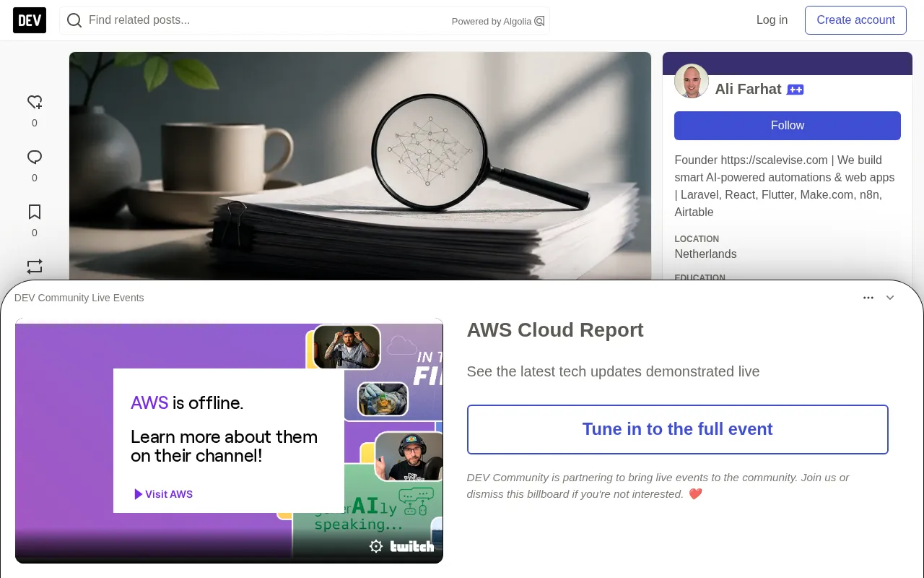The height and width of the screenshot is (578, 924).
Task: Click Tune in to the full event
Action: coord(678,429)
